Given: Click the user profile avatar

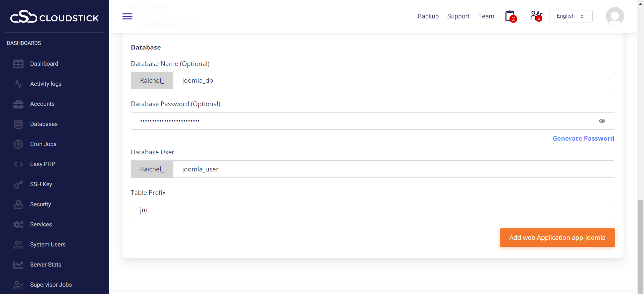Looking at the screenshot, I should [x=614, y=16].
